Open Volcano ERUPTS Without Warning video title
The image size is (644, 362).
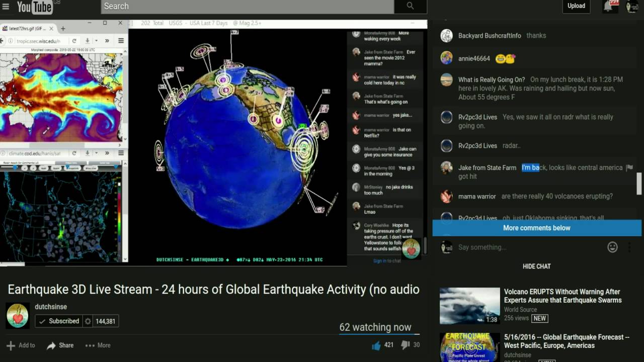(563, 296)
